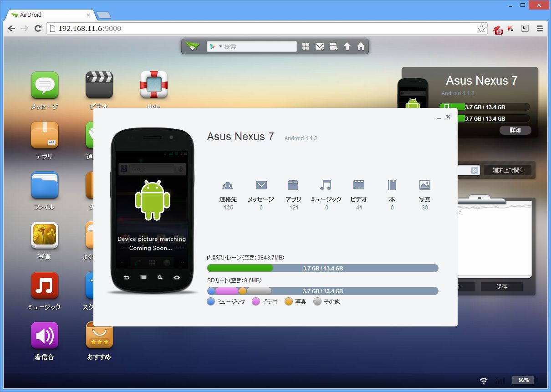551x392 pixels.
Task: Click the ミュージック note icon in dialog
Action: [326, 184]
